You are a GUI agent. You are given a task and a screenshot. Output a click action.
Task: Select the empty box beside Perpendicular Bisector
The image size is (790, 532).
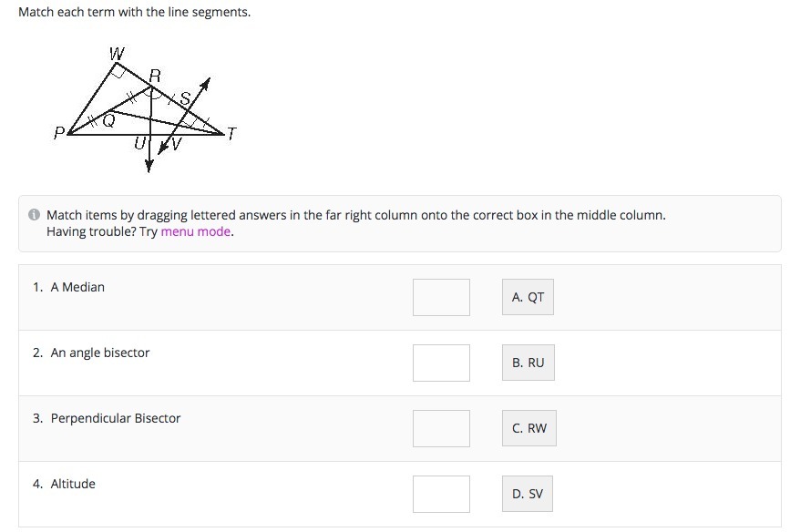point(441,428)
